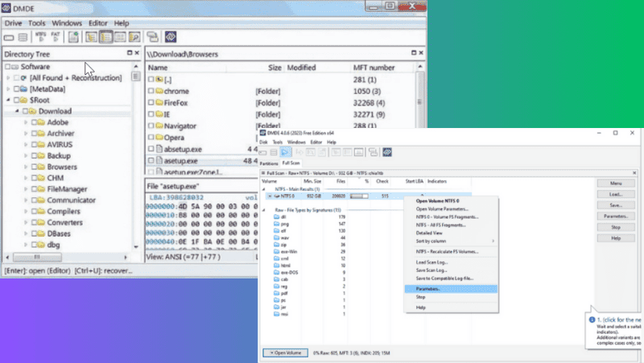644x363 pixels.
Task: Choose Open Volume NTFS 0 from context menu
Action: coord(437,200)
